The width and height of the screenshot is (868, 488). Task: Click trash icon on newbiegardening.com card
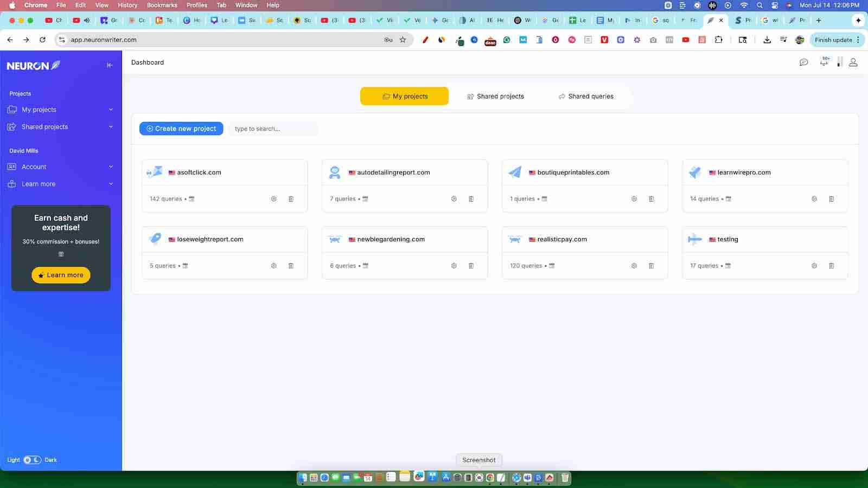tap(471, 266)
